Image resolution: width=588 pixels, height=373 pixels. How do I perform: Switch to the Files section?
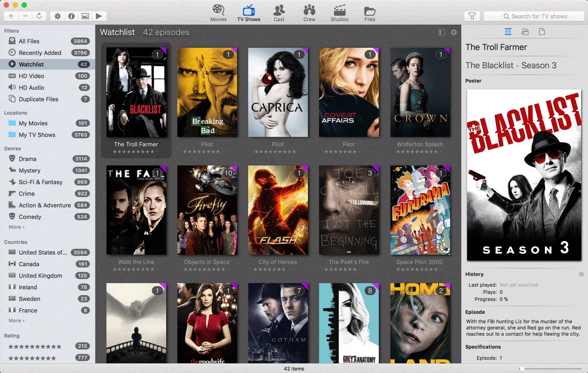[x=370, y=13]
